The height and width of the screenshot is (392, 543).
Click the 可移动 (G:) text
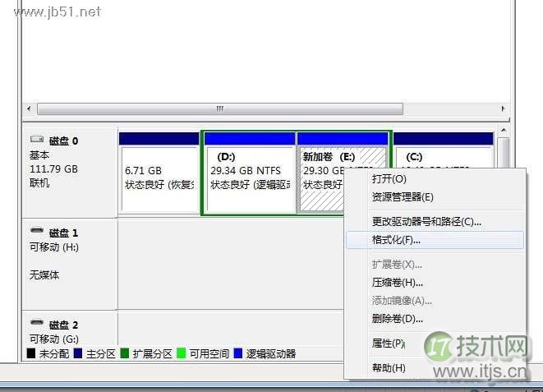point(54,339)
